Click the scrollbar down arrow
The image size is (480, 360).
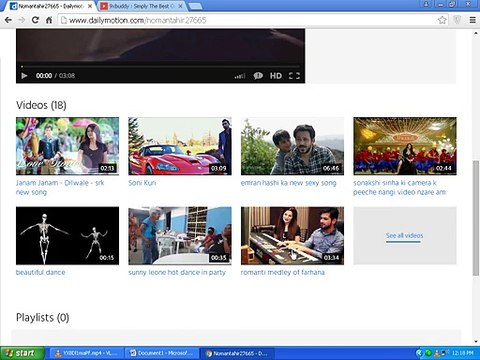(476, 341)
